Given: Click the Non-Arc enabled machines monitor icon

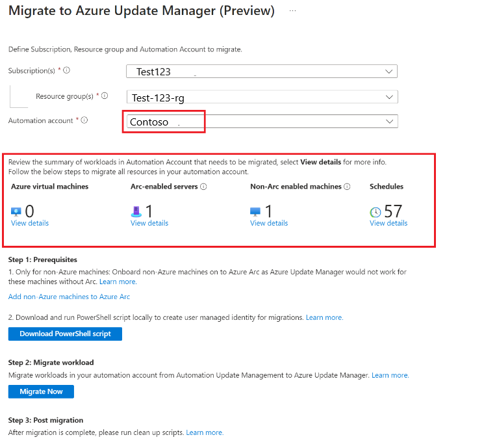Looking at the screenshot, I should (x=255, y=211).
